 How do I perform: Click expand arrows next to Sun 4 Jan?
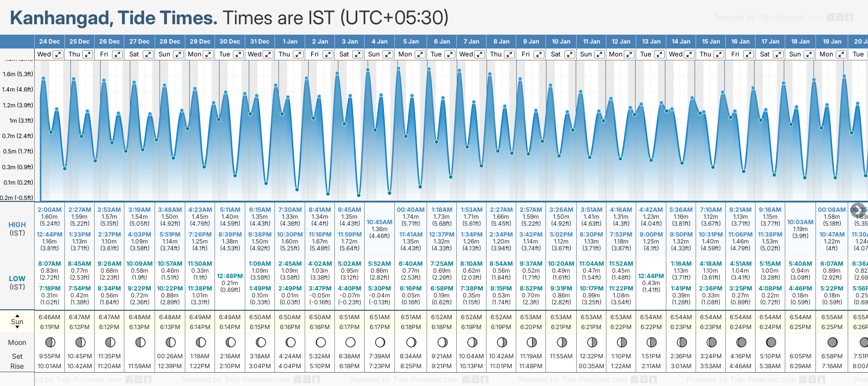(388, 54)
